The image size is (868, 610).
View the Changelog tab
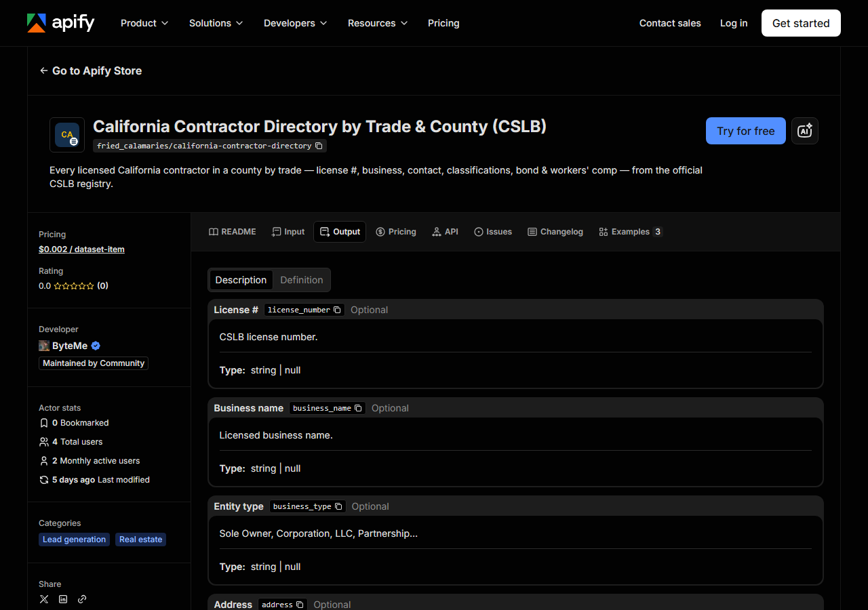[555, 232]
